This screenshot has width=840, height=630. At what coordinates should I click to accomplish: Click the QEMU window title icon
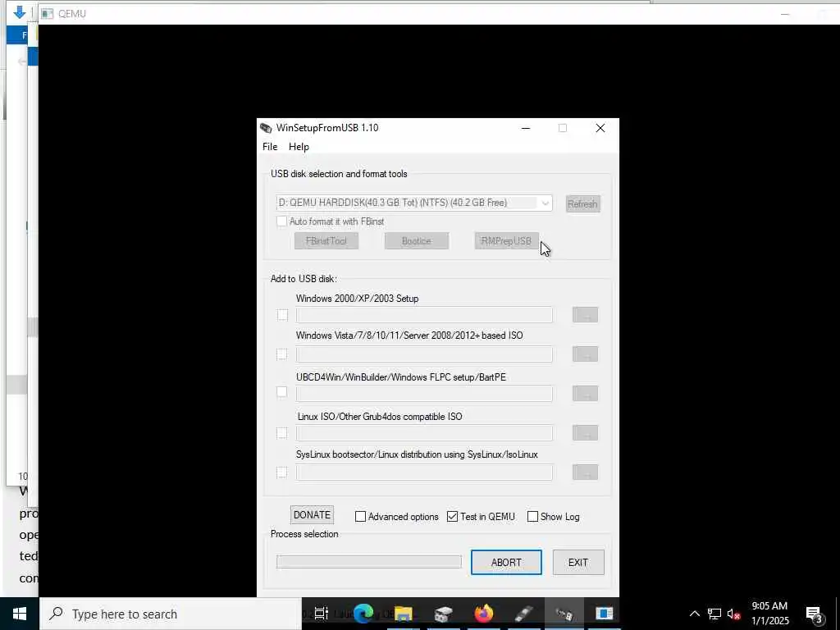click(47, 13)
